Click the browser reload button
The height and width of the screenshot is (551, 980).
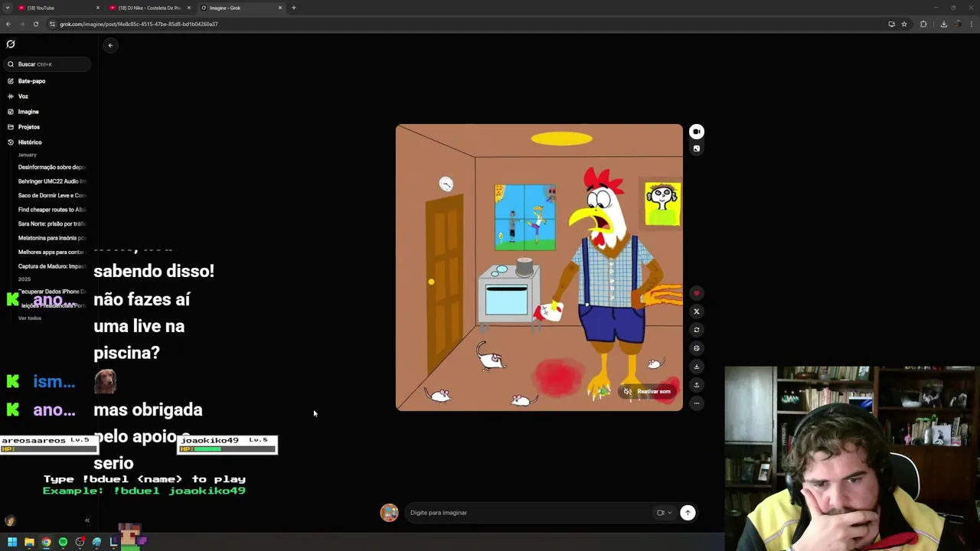[35, 24]
